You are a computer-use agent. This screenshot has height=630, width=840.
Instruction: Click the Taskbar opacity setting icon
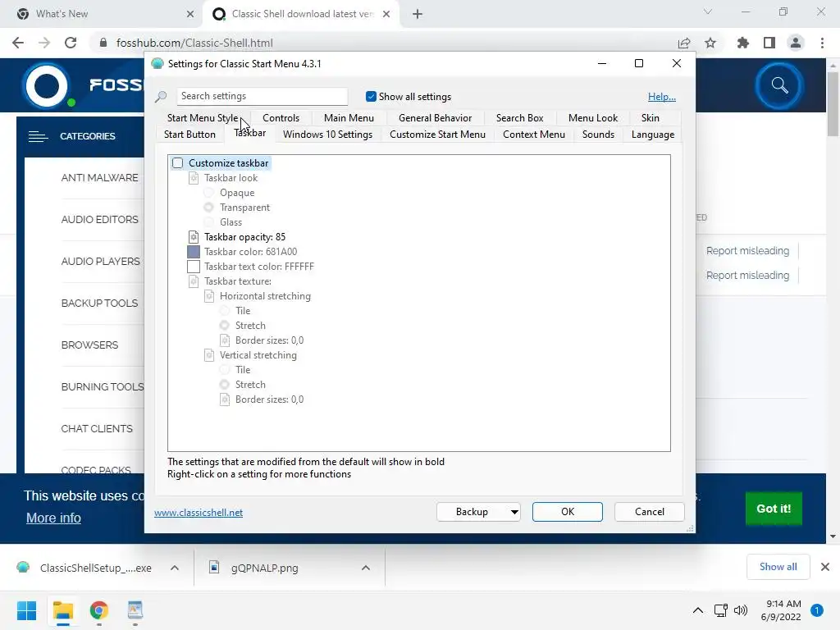(194, 237)
